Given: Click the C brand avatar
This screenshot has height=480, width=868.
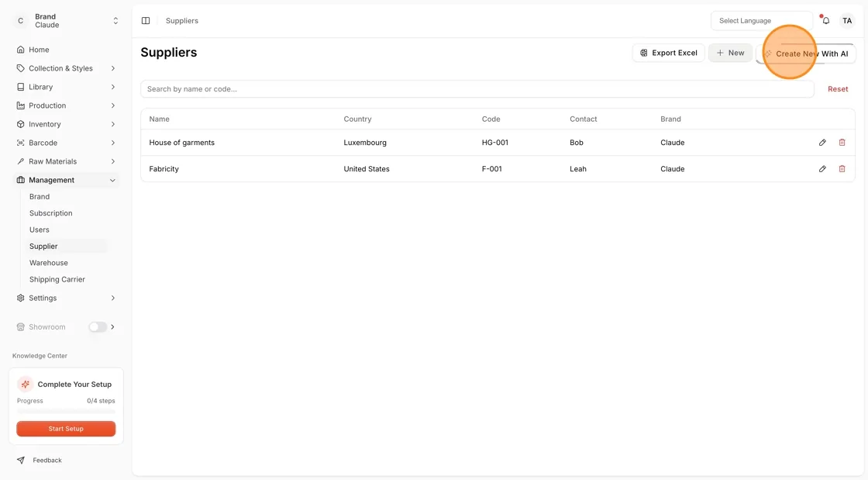Looking at the screenshot, I should point(20,20).
